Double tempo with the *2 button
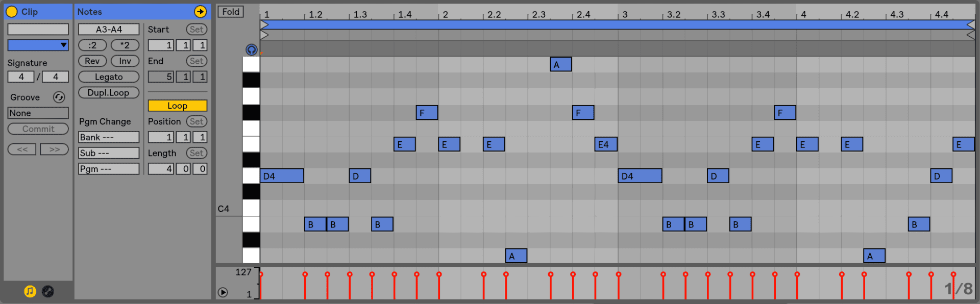Image resolution: width=980 pixels, height=304 pixels. pyautogui.click(x=125, y=45)
